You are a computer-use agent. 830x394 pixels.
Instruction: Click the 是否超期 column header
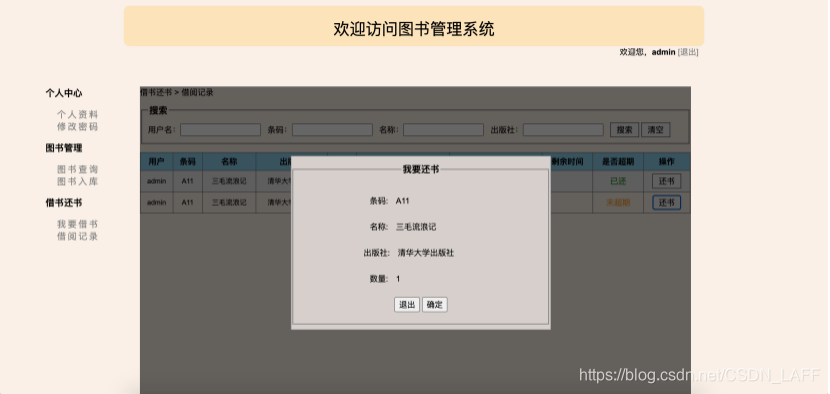pos(618,162)
